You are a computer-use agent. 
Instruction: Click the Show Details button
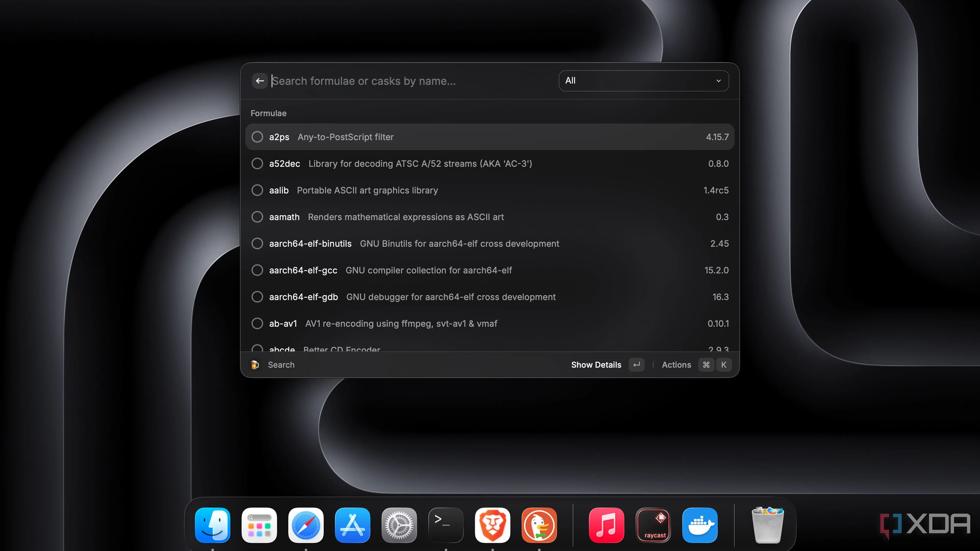596,365
